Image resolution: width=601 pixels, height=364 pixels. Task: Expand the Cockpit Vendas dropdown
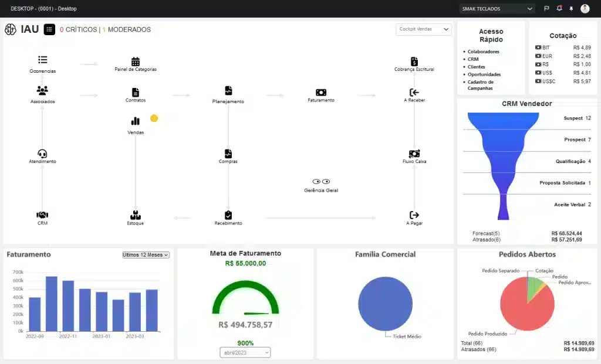[423, 29]
